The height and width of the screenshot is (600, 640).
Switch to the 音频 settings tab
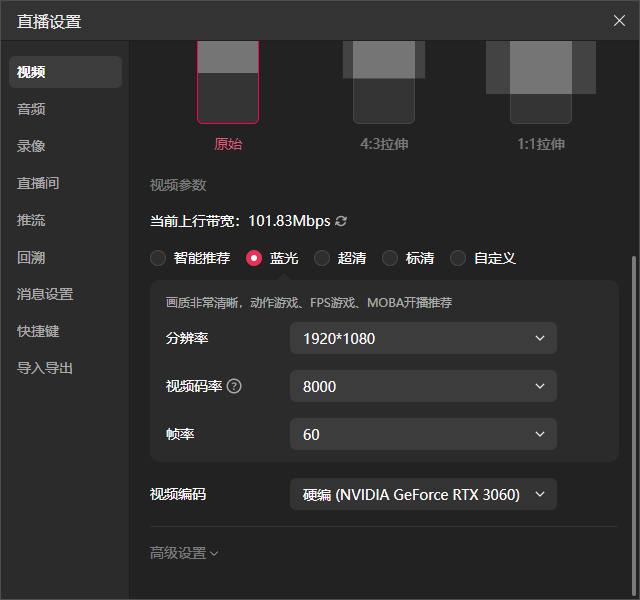(x=32, y=109)
